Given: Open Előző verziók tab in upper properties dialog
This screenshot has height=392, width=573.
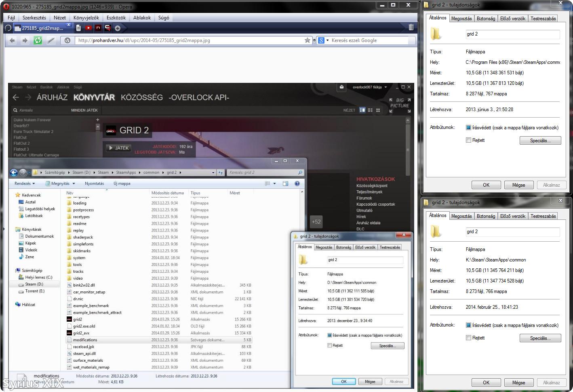Looking at the screenshot, I should click(x=513, y=19).
